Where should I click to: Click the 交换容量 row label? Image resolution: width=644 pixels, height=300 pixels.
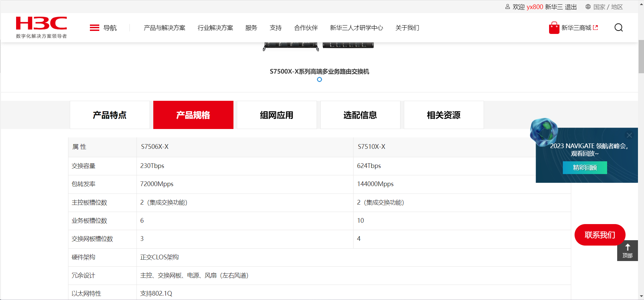[84, 166]
